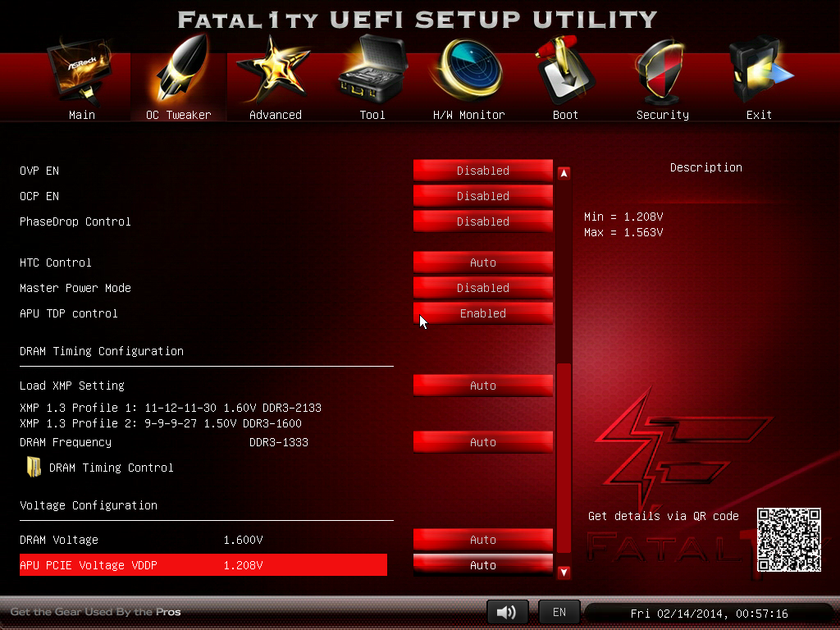The width and height of the screenshot is (840, 630).
Task: Switch to the Boot tab label
Action: [x=565, y=115]
